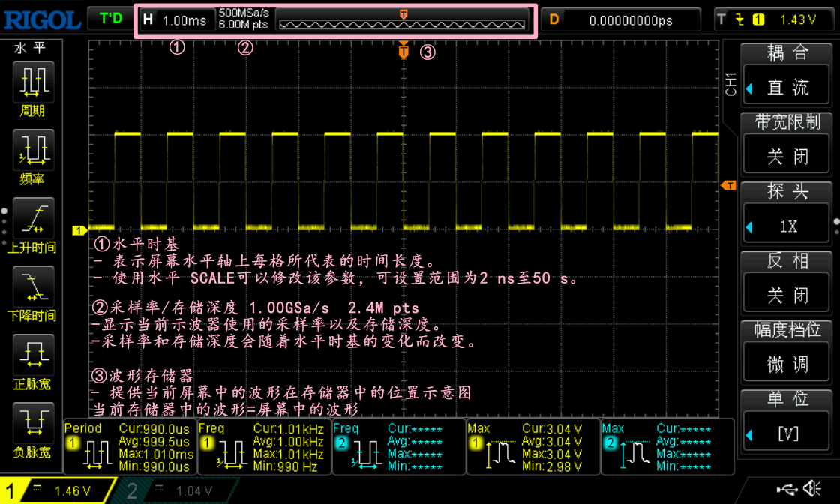Select the 频率 (frequency) measurement icon
The width and height of the screenshot is (840, 504).
pos(33,150)
